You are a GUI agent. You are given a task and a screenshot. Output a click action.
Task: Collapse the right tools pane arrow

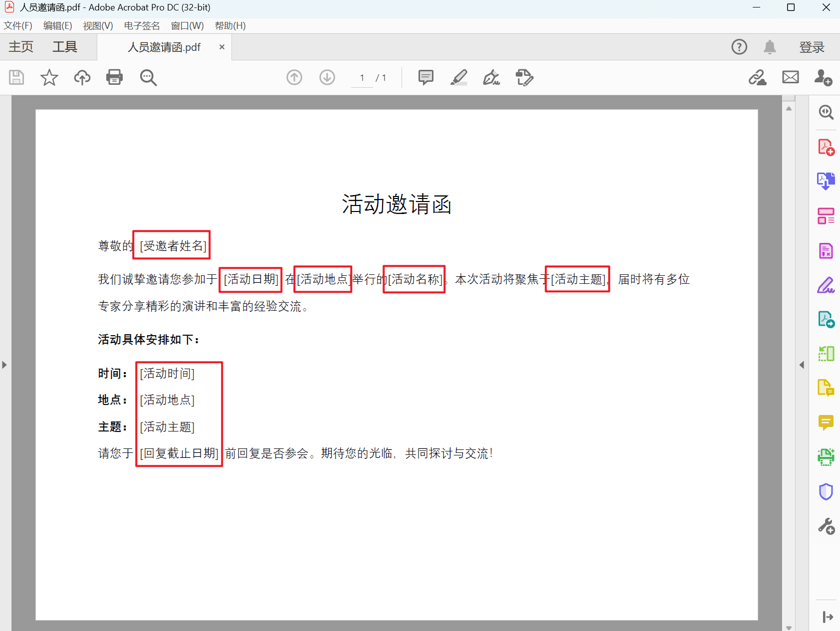click(x=802, y=365)
